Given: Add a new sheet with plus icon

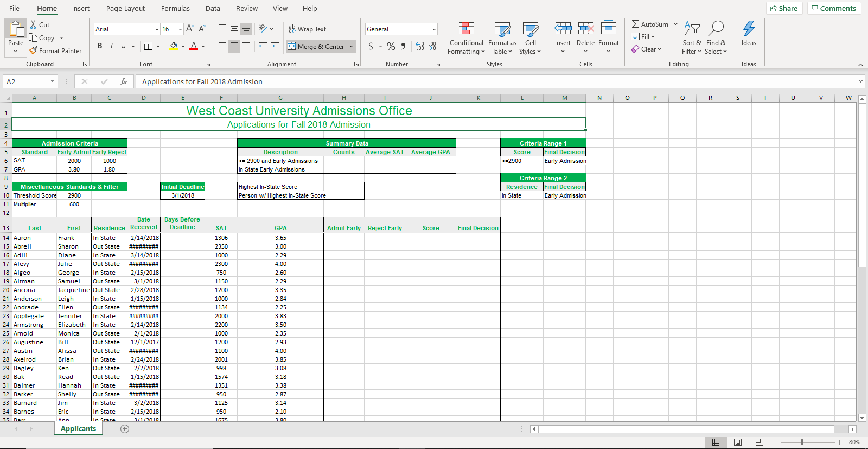Looking at the screenshot, I should click(125, 429).
